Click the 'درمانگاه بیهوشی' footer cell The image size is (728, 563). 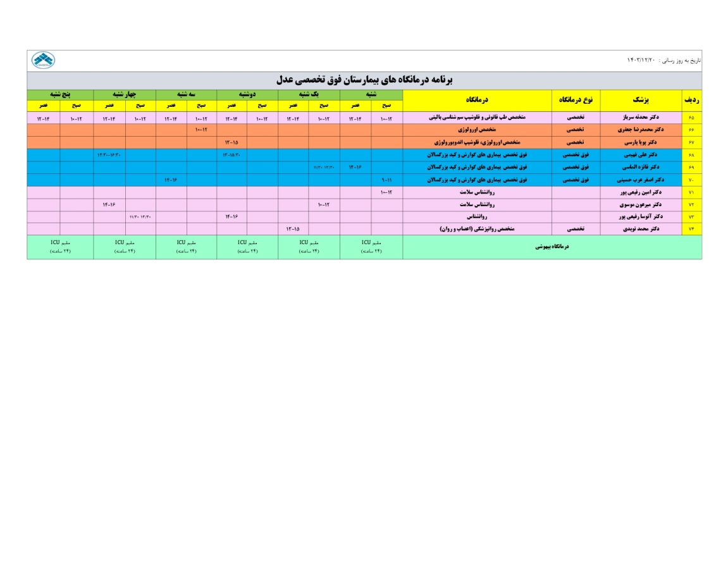(x=552, y=247)
